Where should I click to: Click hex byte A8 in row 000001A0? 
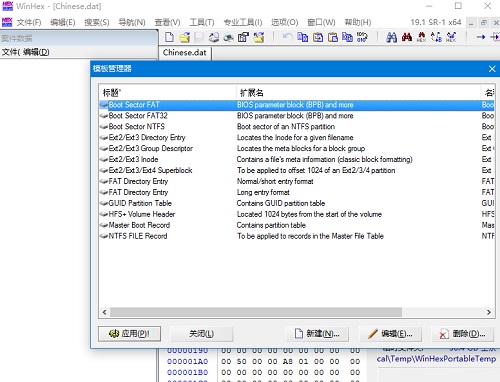(288, 361)
